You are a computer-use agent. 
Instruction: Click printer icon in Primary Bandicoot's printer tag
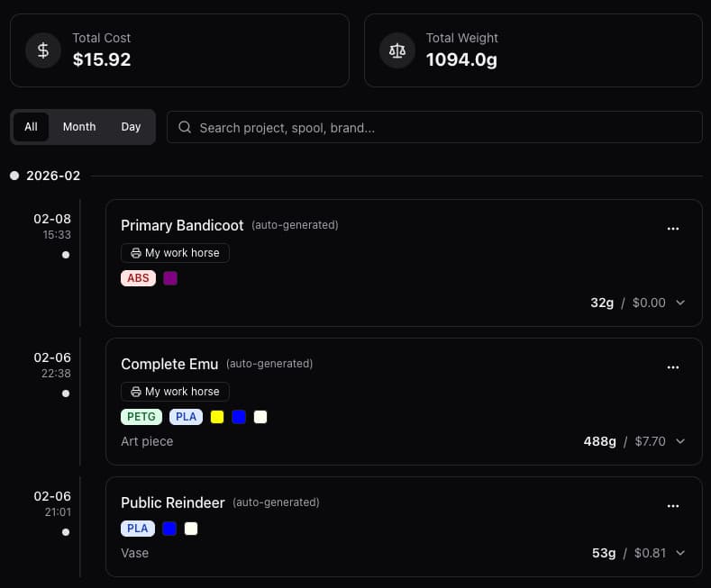point(136,253)
